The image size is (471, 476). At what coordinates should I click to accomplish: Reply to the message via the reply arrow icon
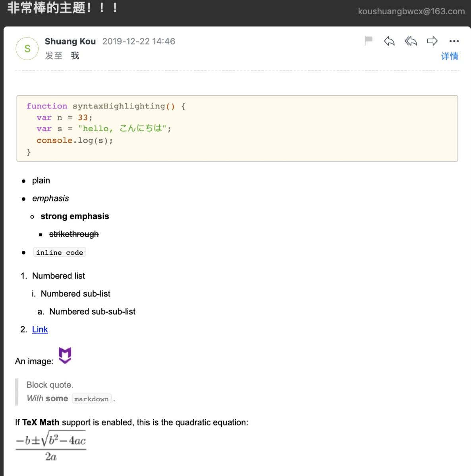[x=389, y=41]
